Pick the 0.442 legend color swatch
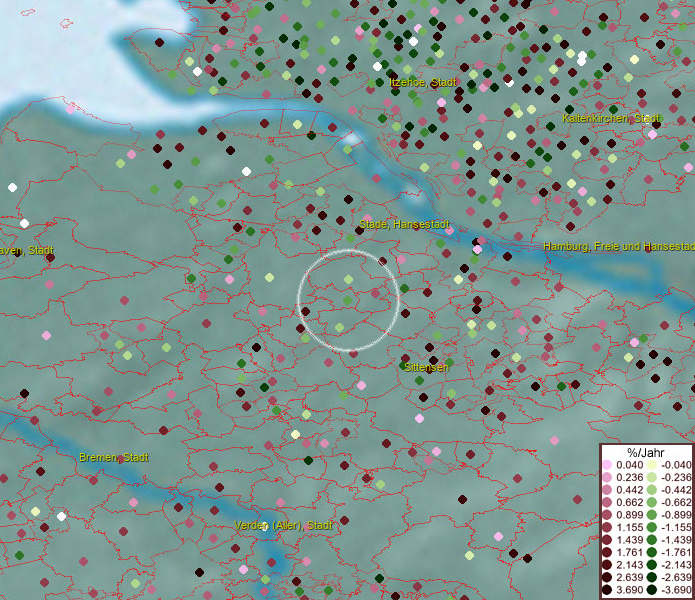 click(x=607, y=490)
